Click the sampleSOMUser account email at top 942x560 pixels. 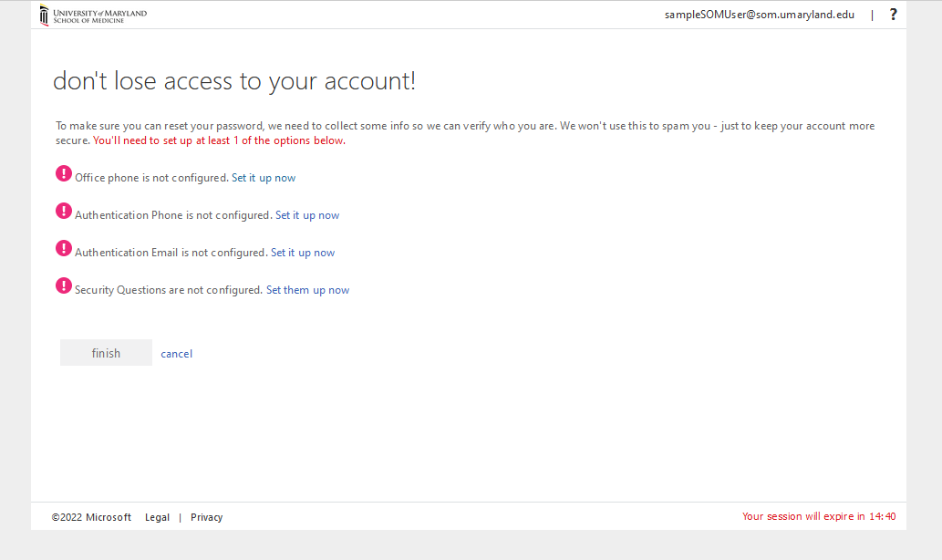760,15
